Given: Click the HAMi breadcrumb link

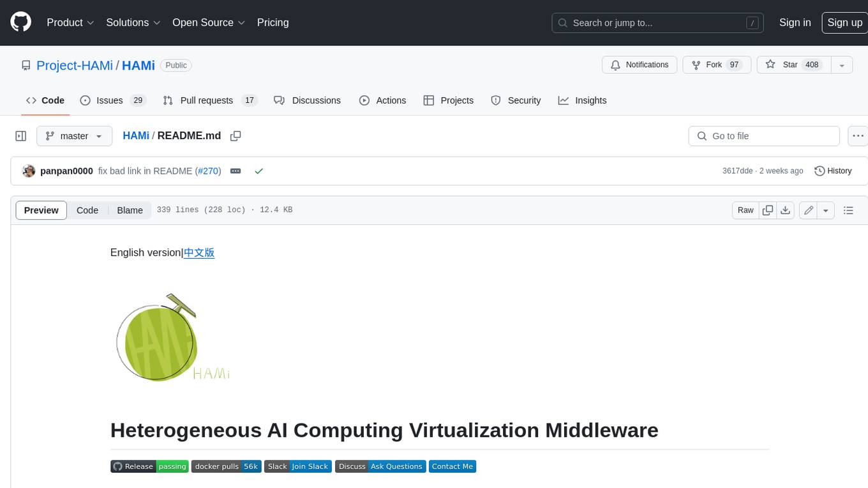Looking at the screenshot, I should [x=136, y=136].
